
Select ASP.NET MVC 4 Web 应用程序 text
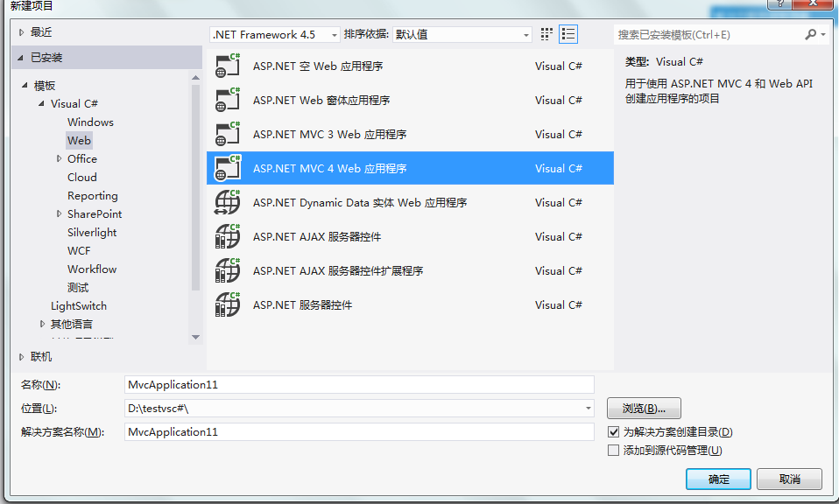pos(329,169)
